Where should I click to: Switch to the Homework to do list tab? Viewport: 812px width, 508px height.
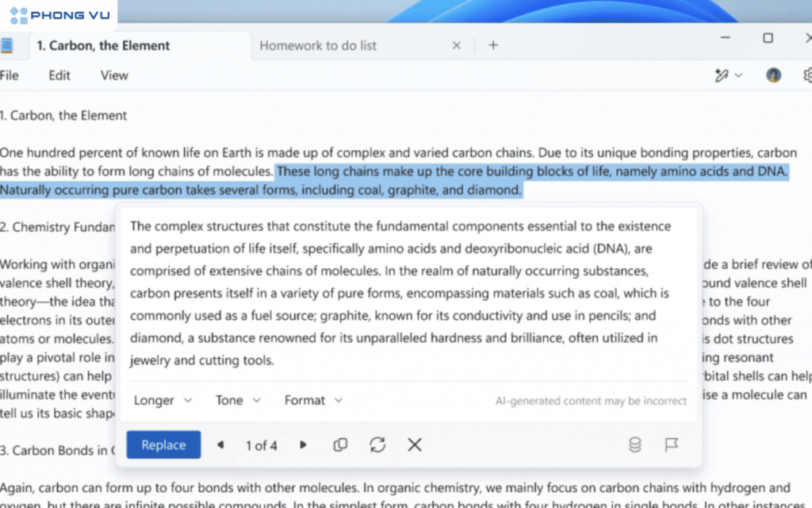pyautogui.click(x=318, y=45)
